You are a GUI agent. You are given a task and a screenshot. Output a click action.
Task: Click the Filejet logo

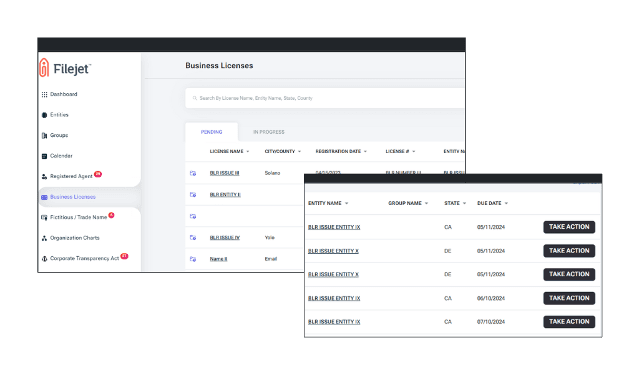(65, 68)
